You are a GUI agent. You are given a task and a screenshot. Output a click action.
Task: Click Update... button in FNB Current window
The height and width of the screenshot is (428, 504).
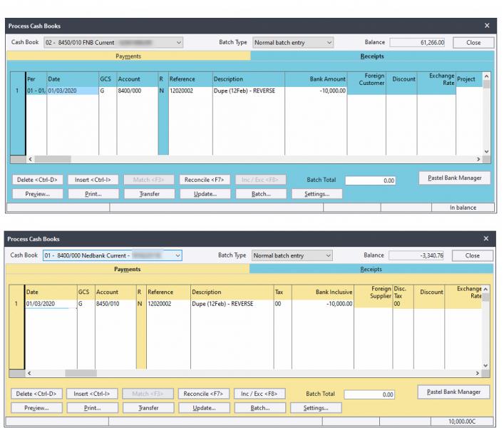(x=203, y=193)
